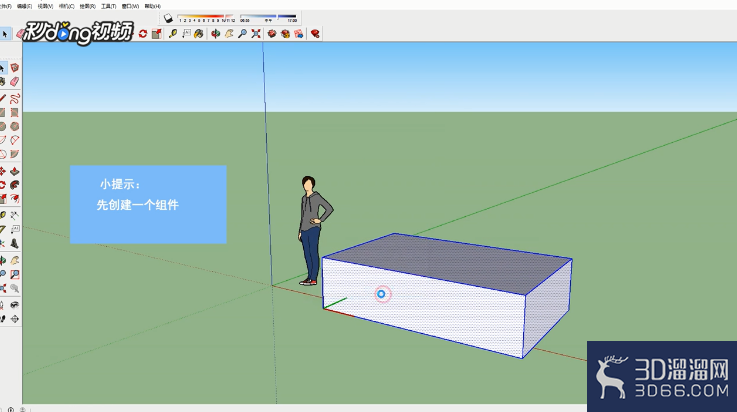Open the 绘图(R) menu
This screenshot has height=412, width=737.
click(x=87, y=6)
